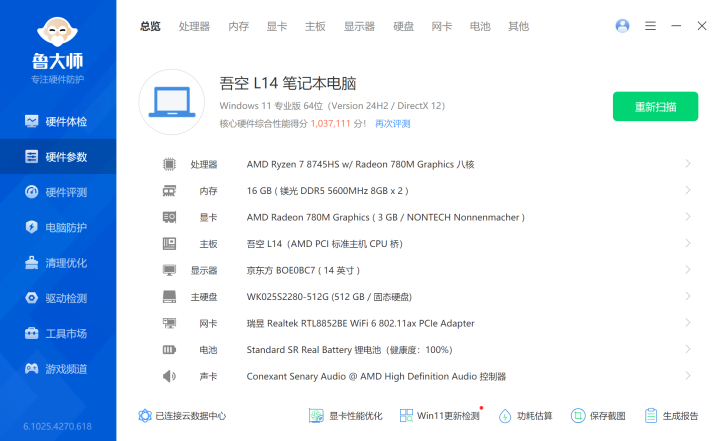Switch to the 电池 tab
719x441 pixels.
coord(480,26)
